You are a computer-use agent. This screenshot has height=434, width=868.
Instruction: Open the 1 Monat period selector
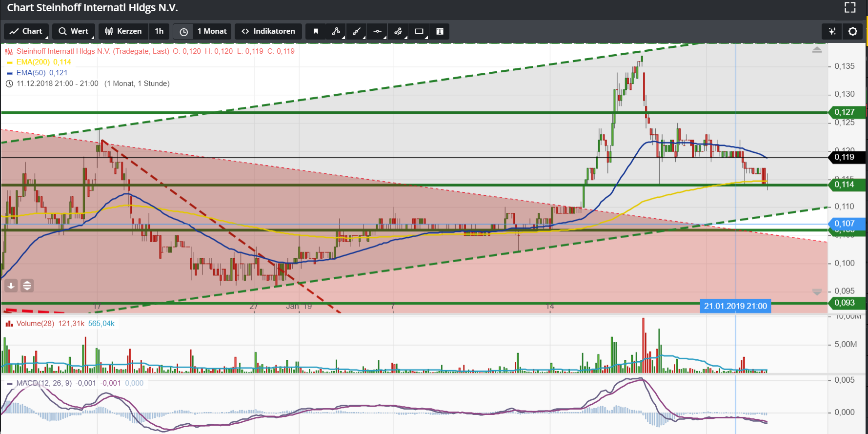coord(212,31)
